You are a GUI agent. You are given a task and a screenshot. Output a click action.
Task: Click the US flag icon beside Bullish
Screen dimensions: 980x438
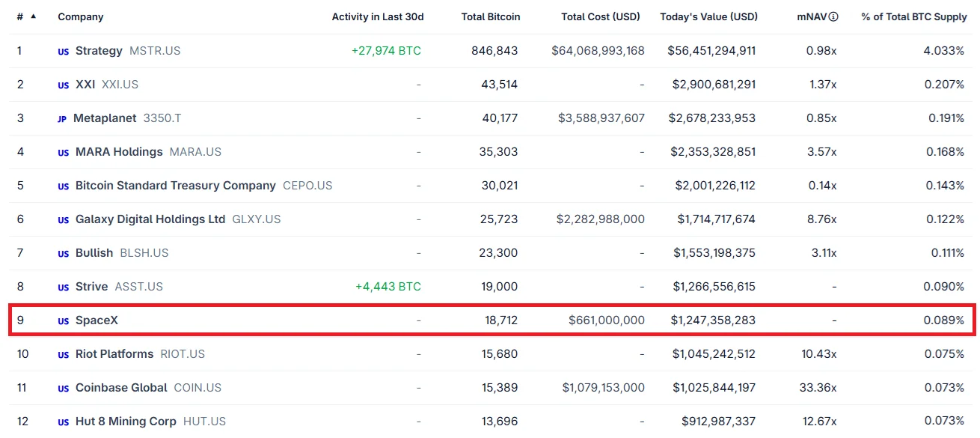click(x=64, y=254)
